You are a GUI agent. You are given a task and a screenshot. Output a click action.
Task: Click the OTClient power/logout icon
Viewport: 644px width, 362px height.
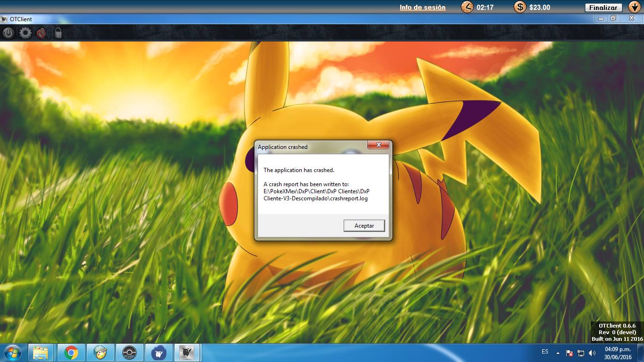pos(8,33)
